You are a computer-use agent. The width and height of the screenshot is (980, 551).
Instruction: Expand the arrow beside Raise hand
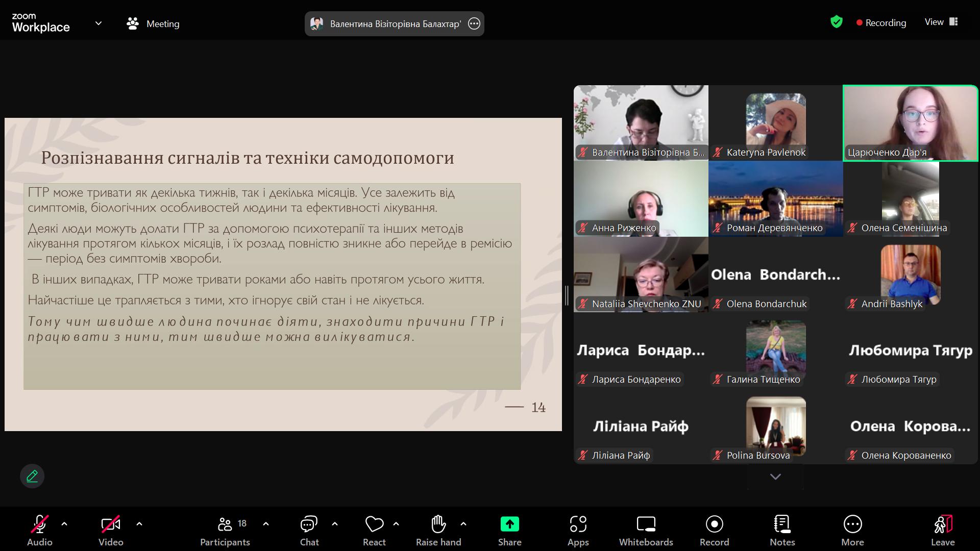coord(463,524)
